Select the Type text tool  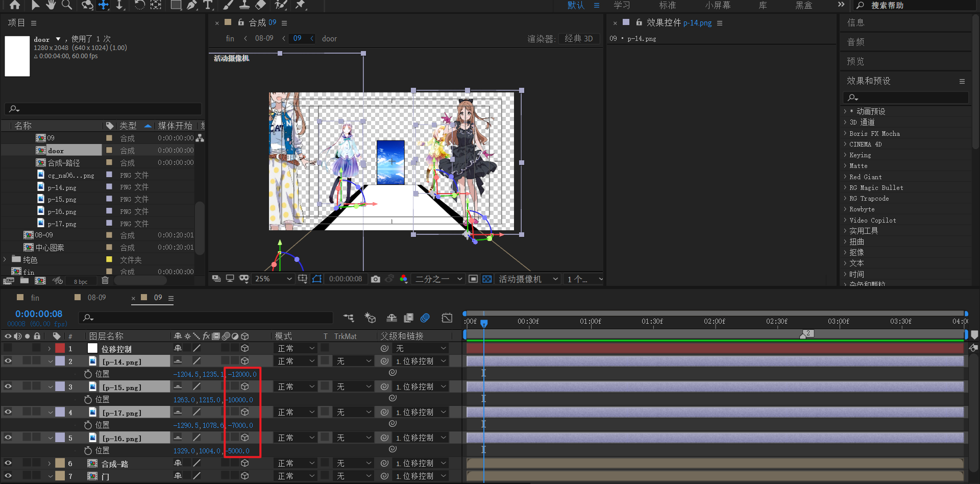pos(208,5)
